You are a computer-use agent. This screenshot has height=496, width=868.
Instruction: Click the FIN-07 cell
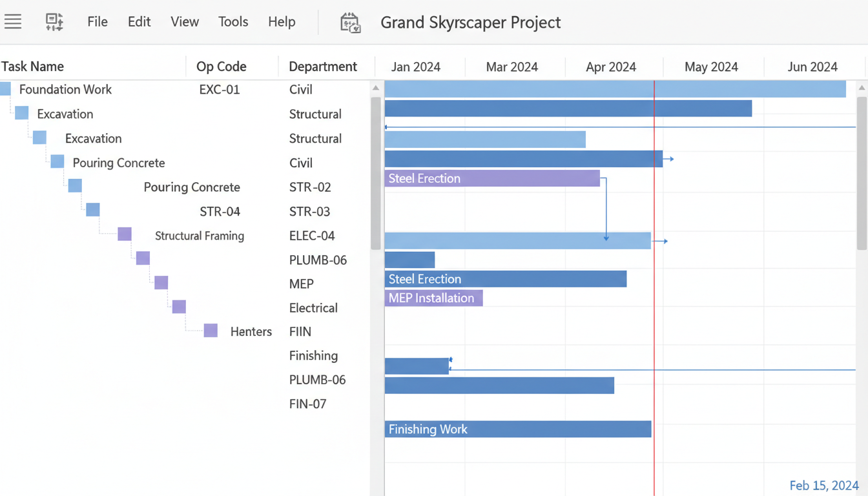pyautogui.click(x=308, y=404)
